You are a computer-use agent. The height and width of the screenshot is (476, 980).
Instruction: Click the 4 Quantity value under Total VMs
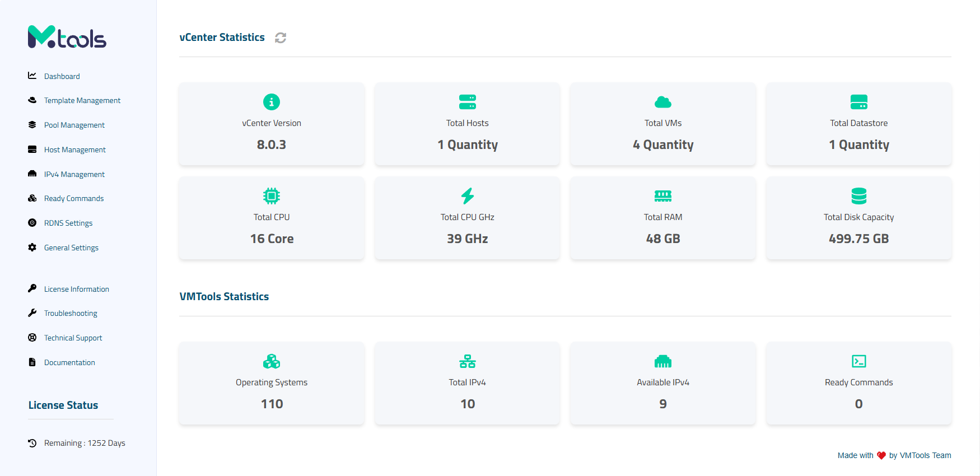point(663,144)
